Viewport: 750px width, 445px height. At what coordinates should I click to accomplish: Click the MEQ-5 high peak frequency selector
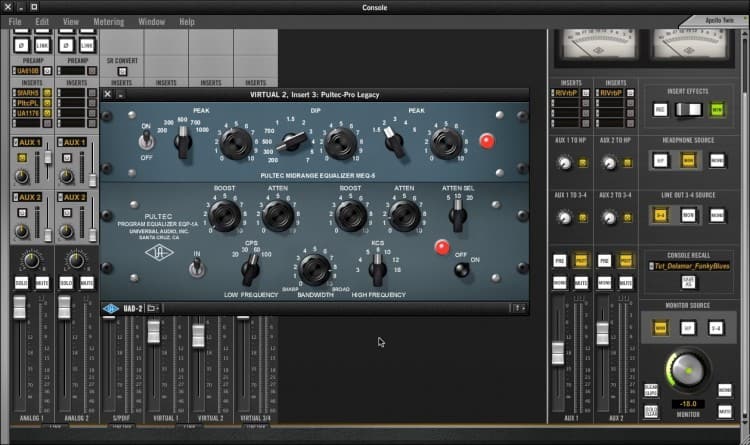pyautogui.click(x=394, y=143)
